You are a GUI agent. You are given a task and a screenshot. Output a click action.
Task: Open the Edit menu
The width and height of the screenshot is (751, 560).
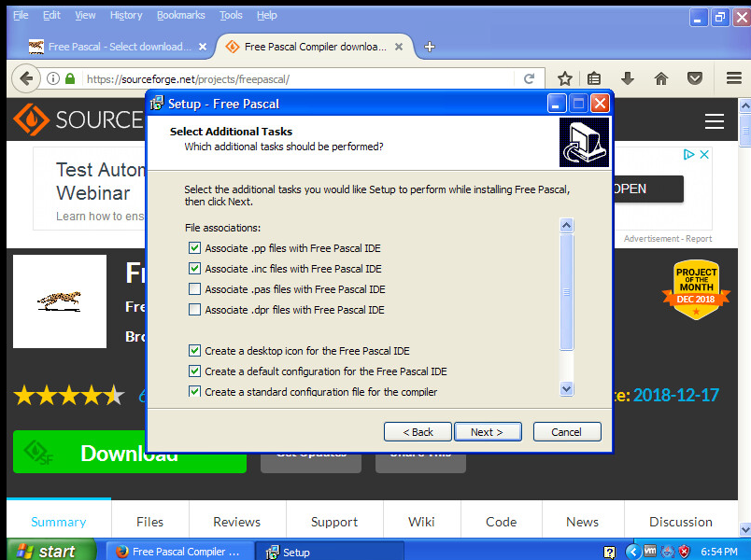(51, 15)
